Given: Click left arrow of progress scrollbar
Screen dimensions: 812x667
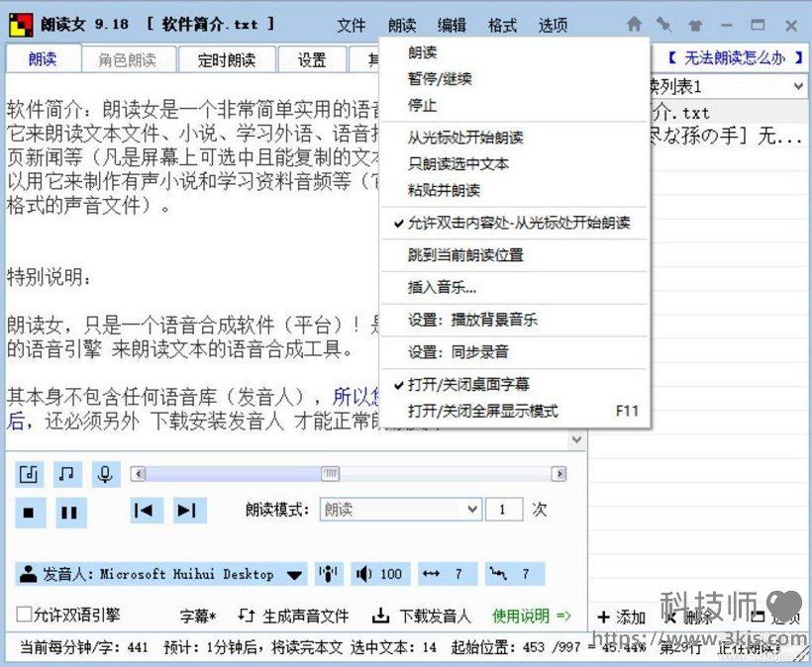Looking at the screenshot, I should coord(138,473).
